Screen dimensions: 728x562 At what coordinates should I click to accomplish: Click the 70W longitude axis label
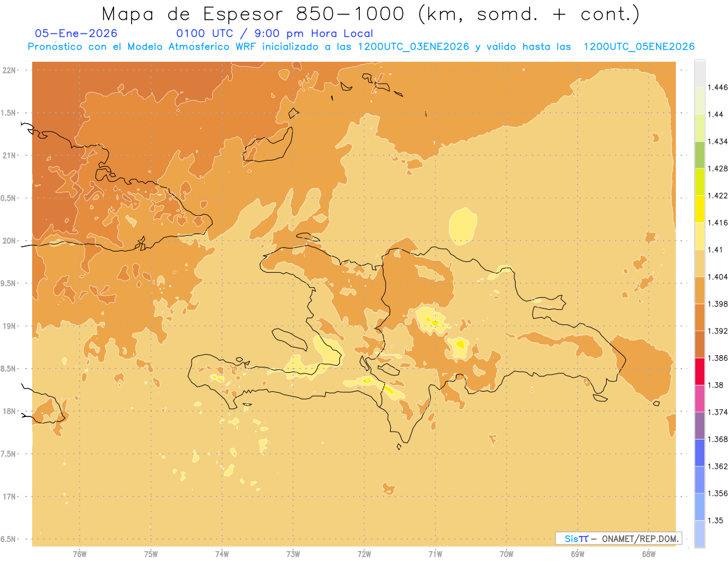click(507, 554)
